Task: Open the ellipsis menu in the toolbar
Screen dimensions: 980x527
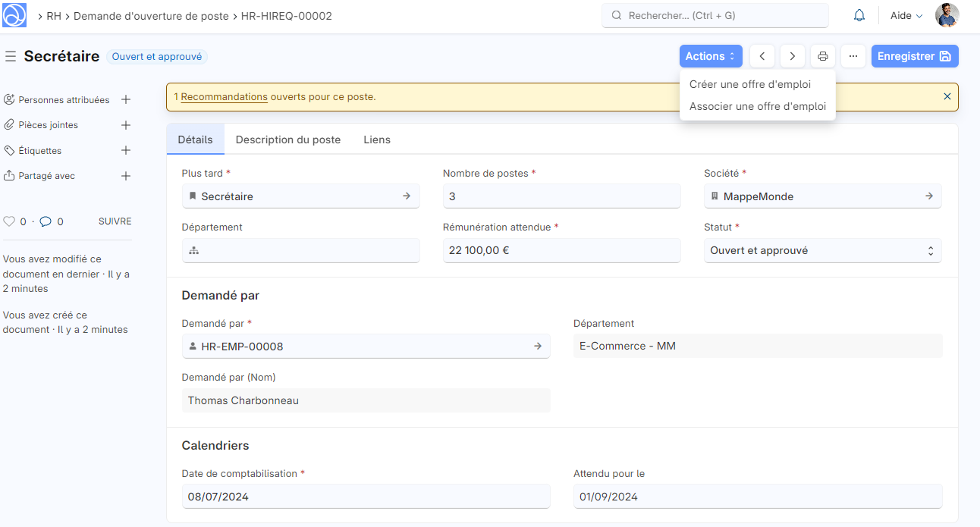Action: point(853,55)
